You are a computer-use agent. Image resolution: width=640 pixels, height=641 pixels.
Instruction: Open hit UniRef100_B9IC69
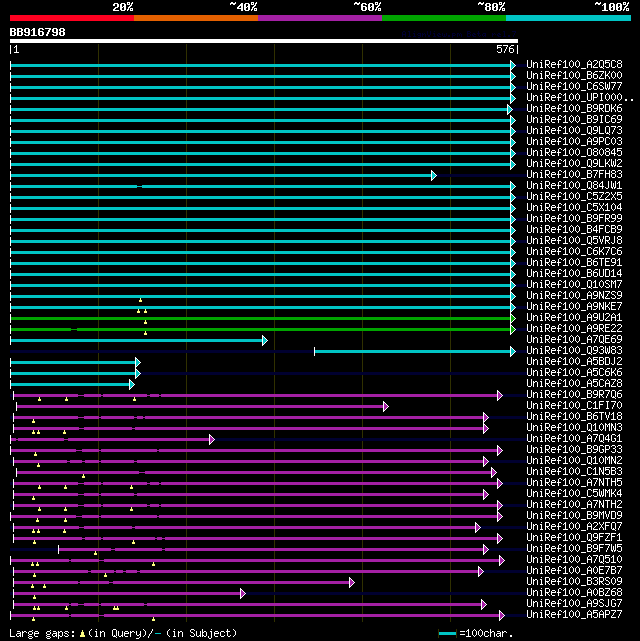574,120
